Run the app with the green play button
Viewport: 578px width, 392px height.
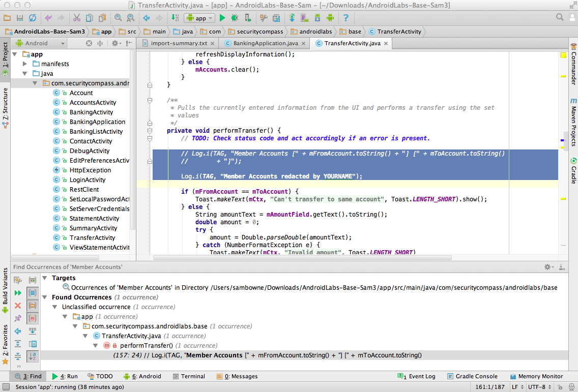(222, 18)
